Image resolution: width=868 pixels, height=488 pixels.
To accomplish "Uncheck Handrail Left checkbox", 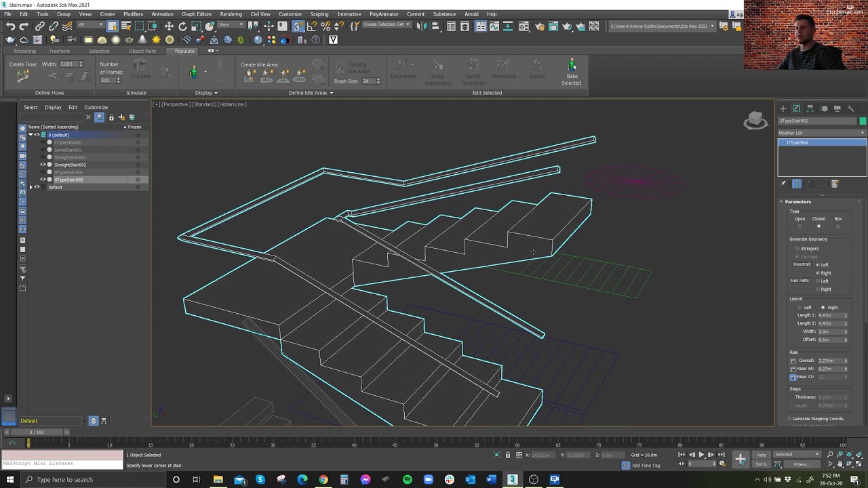I will [x=818, y=265].
